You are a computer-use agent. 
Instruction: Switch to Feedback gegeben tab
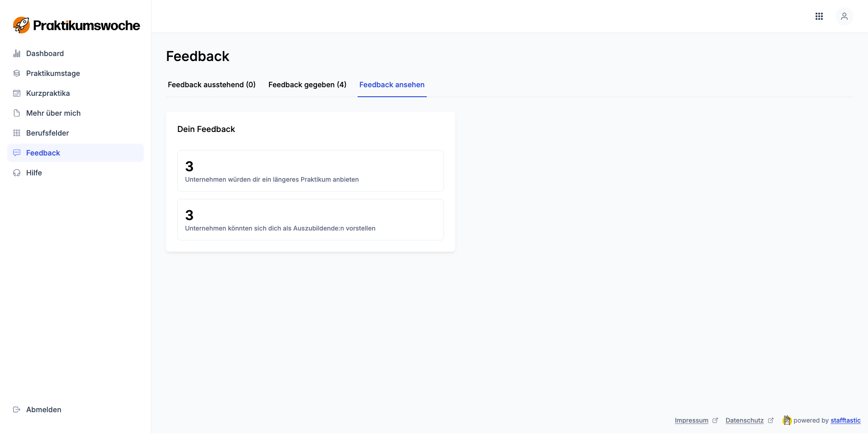(x=307, y=85)
